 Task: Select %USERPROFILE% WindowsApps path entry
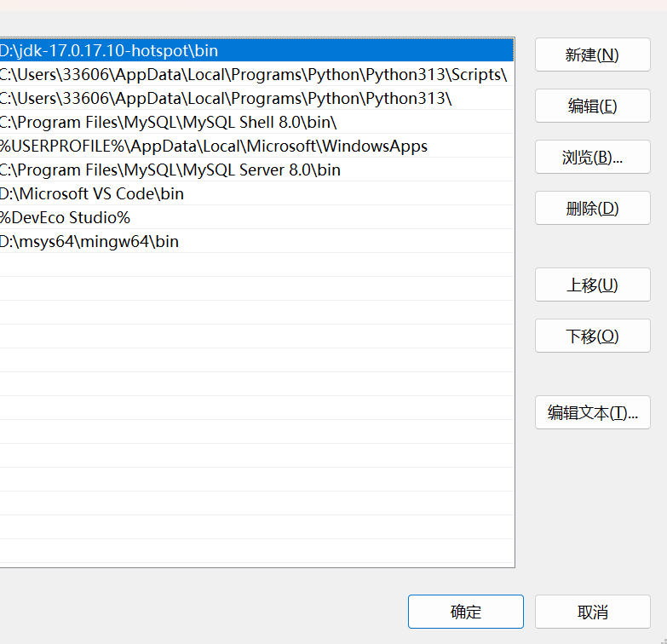click(256, 146)
